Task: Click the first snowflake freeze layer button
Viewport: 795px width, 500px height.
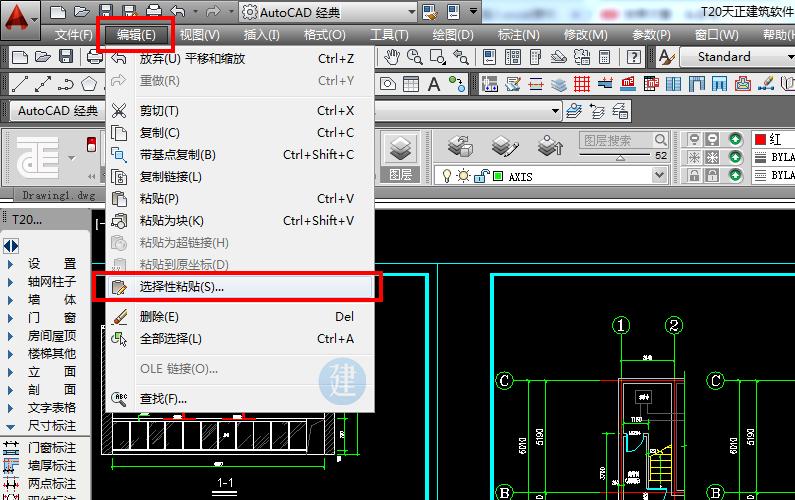Action: tap(694, 157)
